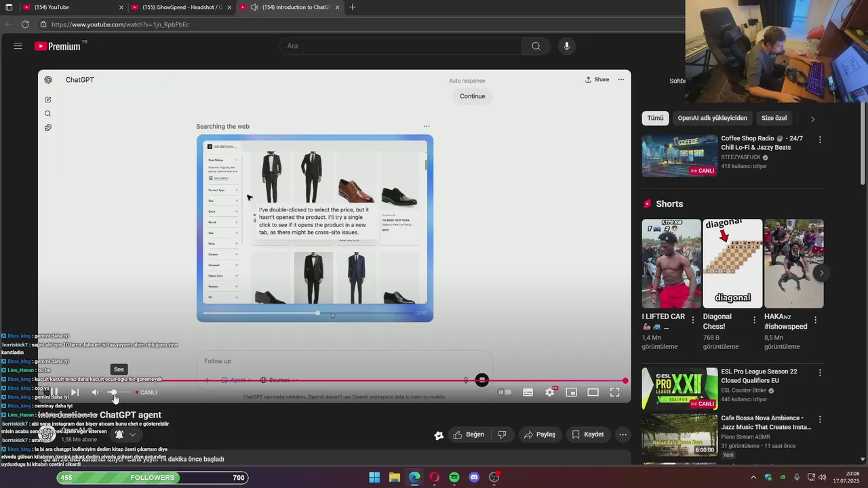Reload the page in the browser

click(x=25, y=24)
